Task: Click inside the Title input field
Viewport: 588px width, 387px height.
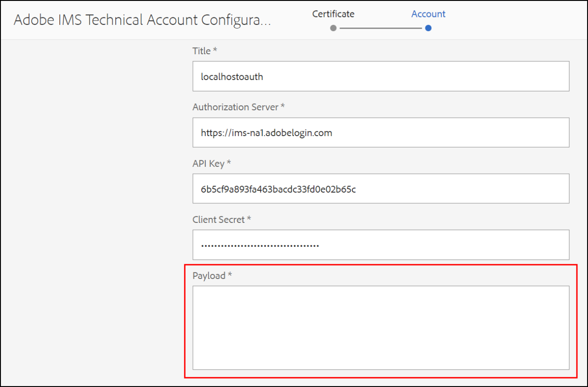Action: pyautogui.click(x=380, y=76)
